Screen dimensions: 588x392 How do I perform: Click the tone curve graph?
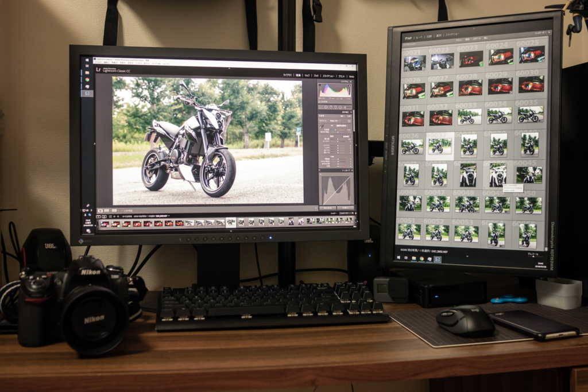pyautogui.click(x=336, y=189)
